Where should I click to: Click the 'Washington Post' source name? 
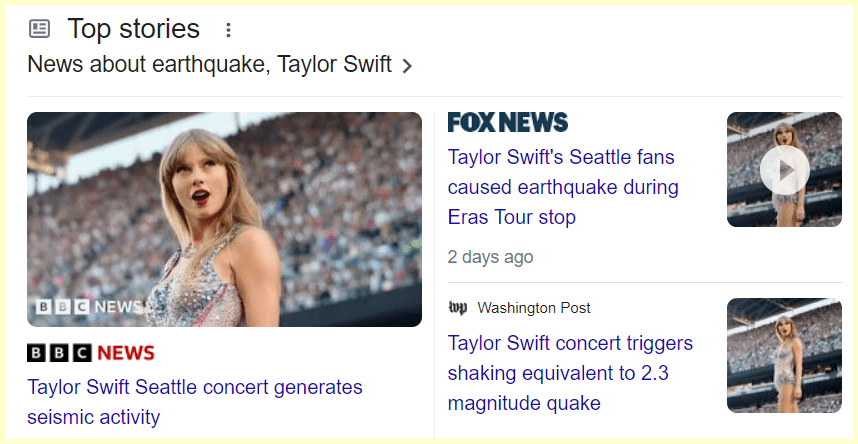534,308
